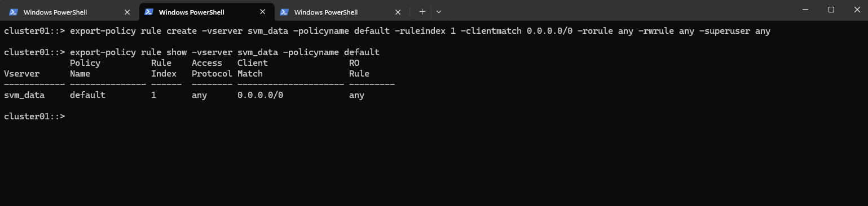Viewport: 868px width, 206px height.
Task: Close the active middle PowerShell tab
Action: [x=263, y=12]
